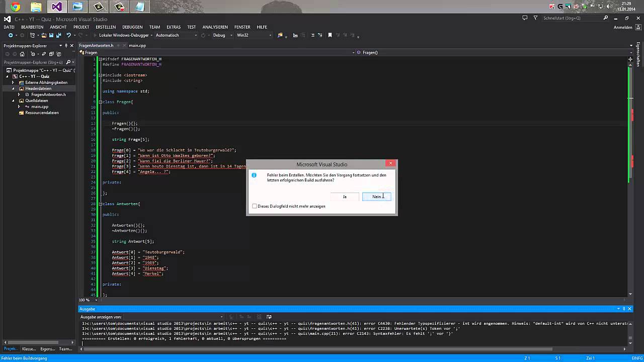Image resolution: width=644 pixels, height=362 pixels.
Task: Click the undo toolbar icon
Action: [x=68, y=35]
